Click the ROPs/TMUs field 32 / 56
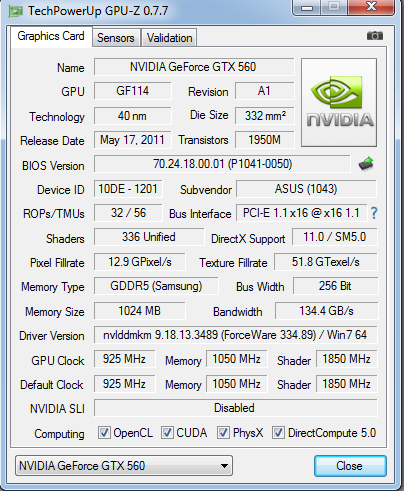 pos(128,213)
